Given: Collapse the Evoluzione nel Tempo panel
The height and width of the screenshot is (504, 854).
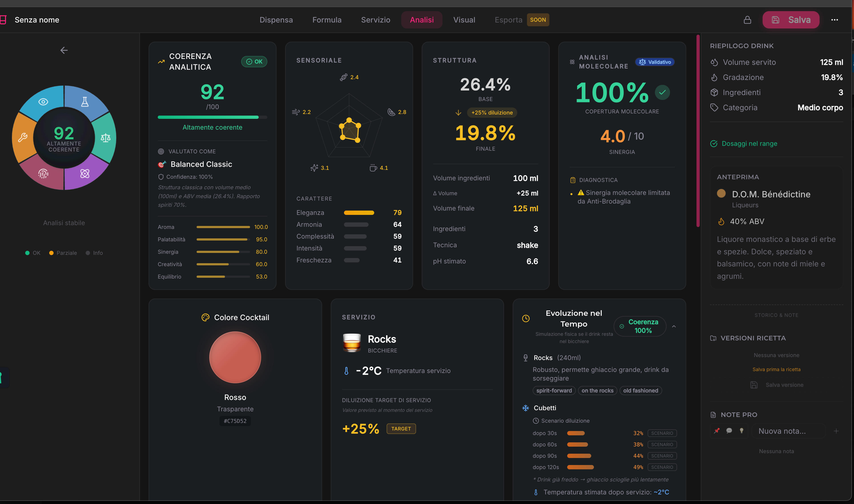Looking at the screenshot, I should coord(674,326).
